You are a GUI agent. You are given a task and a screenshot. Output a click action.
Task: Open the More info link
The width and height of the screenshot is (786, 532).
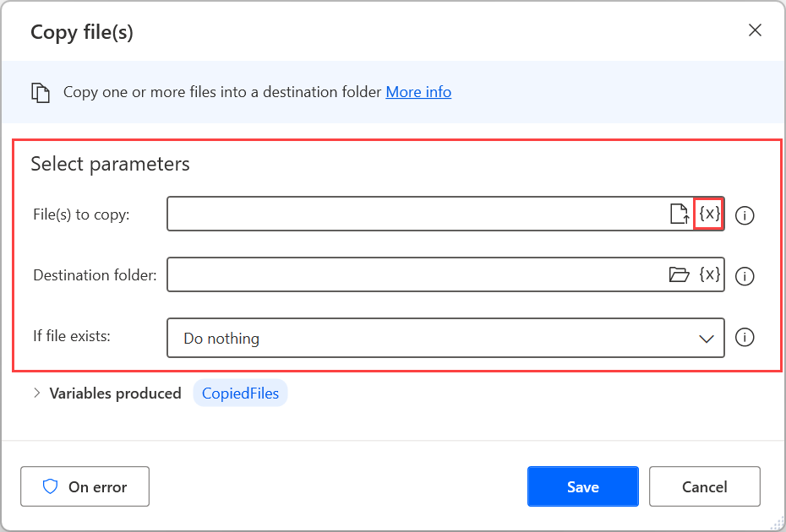[418, 92]
